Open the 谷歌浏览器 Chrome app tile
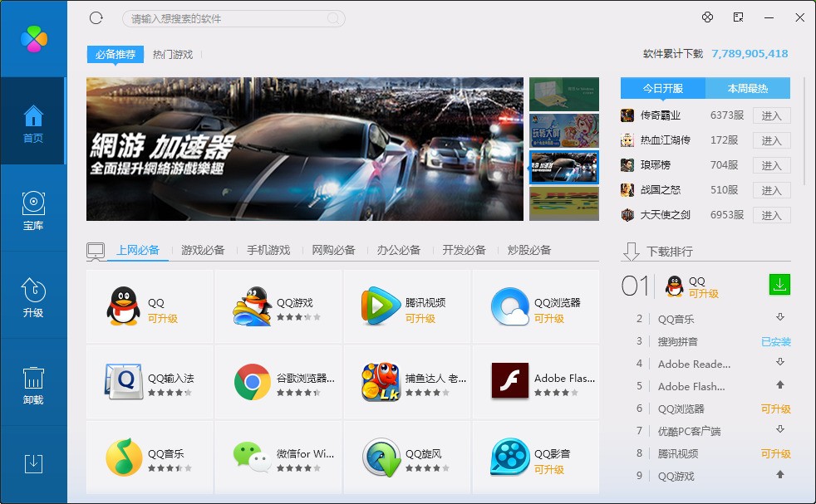 click(x=278, y=382)
